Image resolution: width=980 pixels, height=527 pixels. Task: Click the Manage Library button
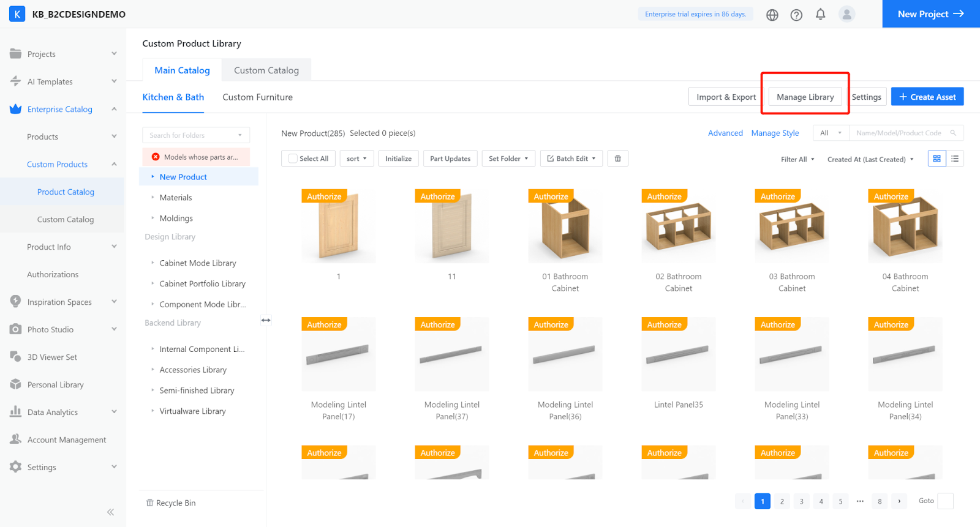[x=805, y=97]
